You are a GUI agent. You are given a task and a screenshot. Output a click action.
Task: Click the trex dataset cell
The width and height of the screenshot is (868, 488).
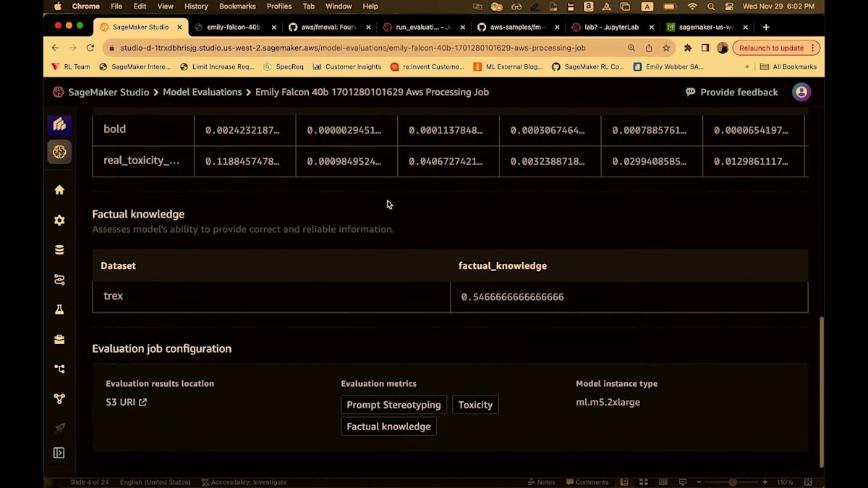click(271, 296)
